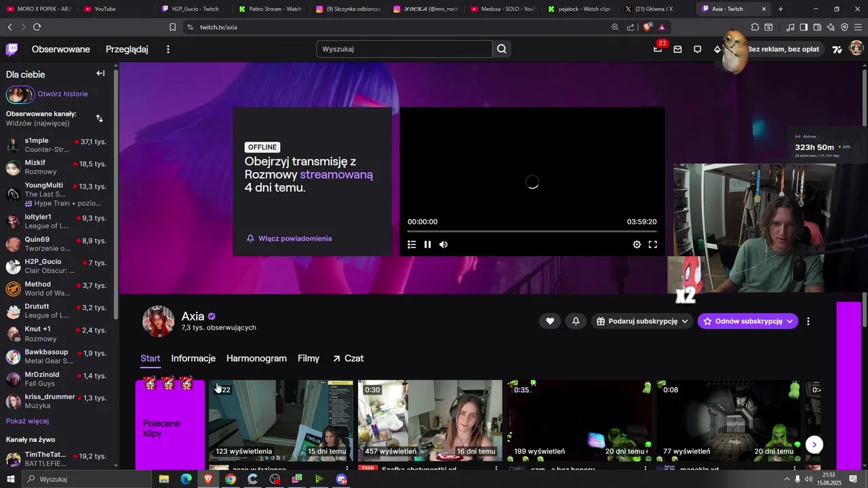Open clip thumbnail with 199 wyświetleń
The width and height of the screenshot is (868, 488).
[x=579, y=420]
